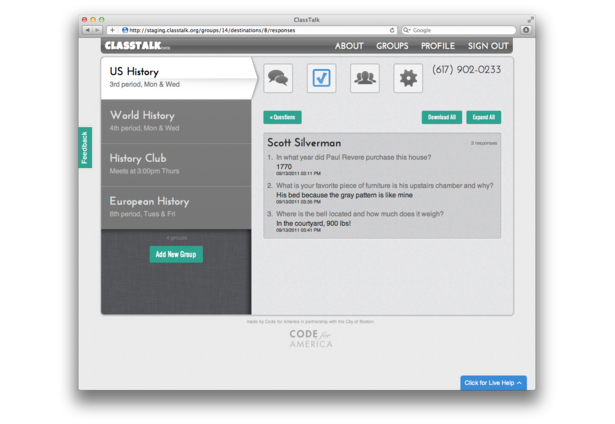Reload page with the refresh icon
The height and width of the screenshot is (424, 615).
[x=392, y=30]
